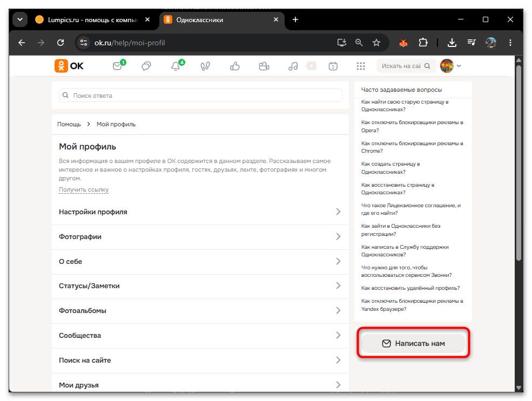Click the Получить ссылку link
The width and height of the screenshot is (532, 401).
[84, 189]
